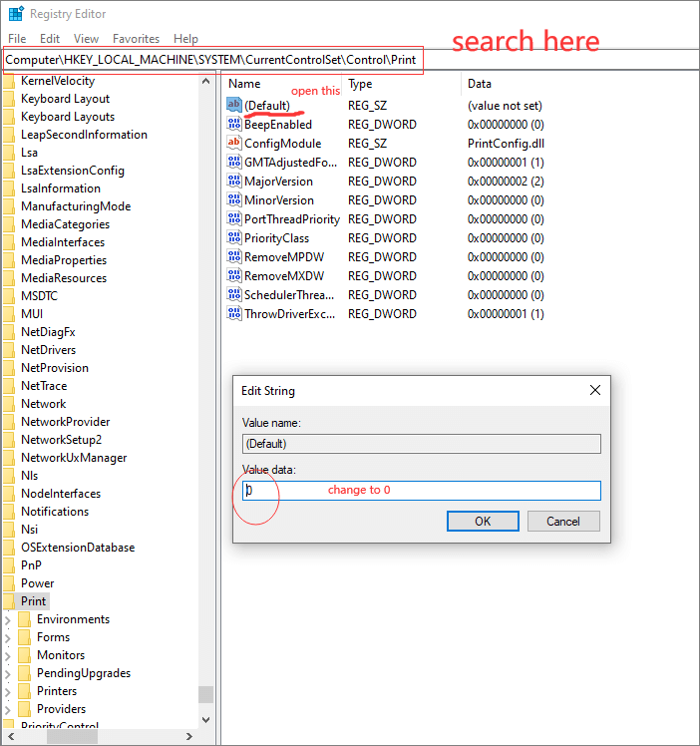Click the BeepEnabled DWORD value icon
The image size is (700, 746).
pos(234,125)
